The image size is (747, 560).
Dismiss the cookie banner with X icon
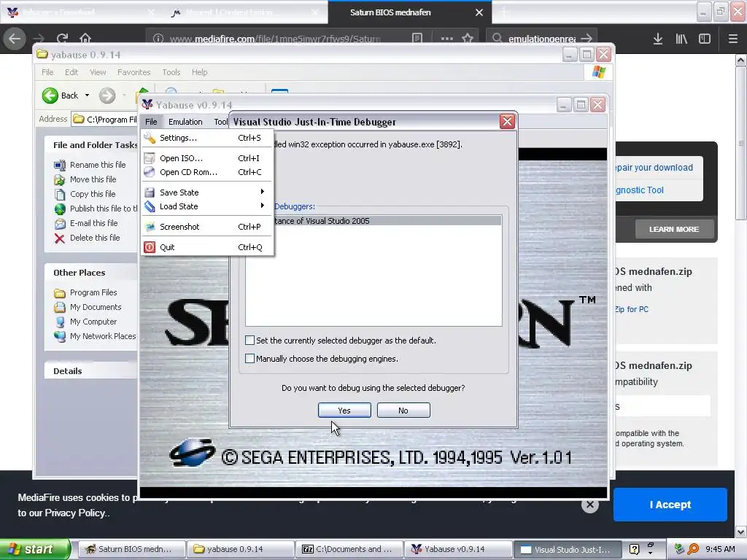(589, 505)
